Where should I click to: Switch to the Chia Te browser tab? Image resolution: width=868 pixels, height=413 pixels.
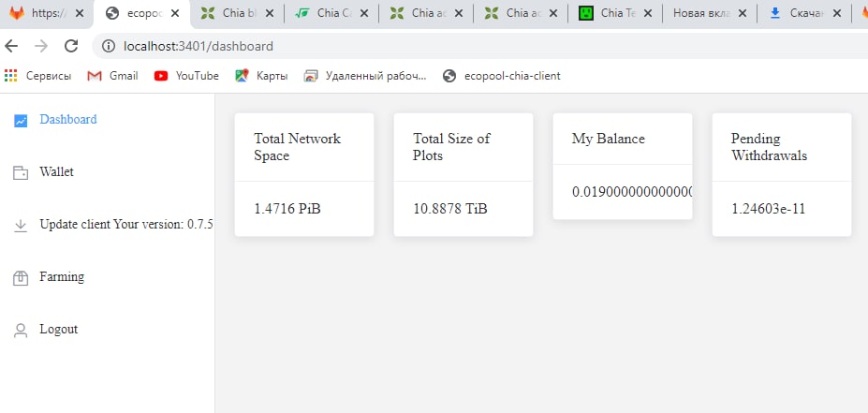[613, 14]
